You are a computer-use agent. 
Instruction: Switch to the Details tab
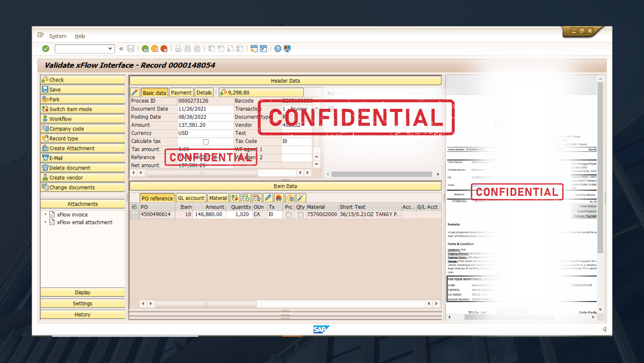pyautogui.click(x=204, y=93)
